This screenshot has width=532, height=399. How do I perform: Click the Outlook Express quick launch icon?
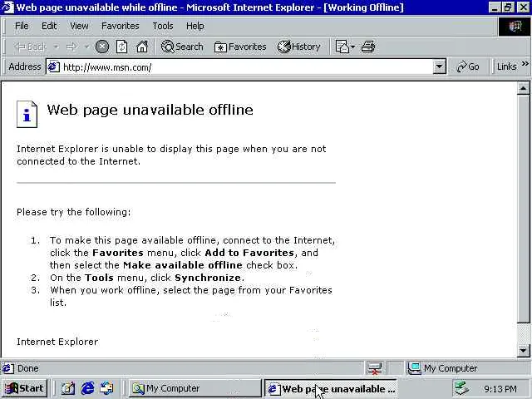pyautogui.click(x=106, y=388)
